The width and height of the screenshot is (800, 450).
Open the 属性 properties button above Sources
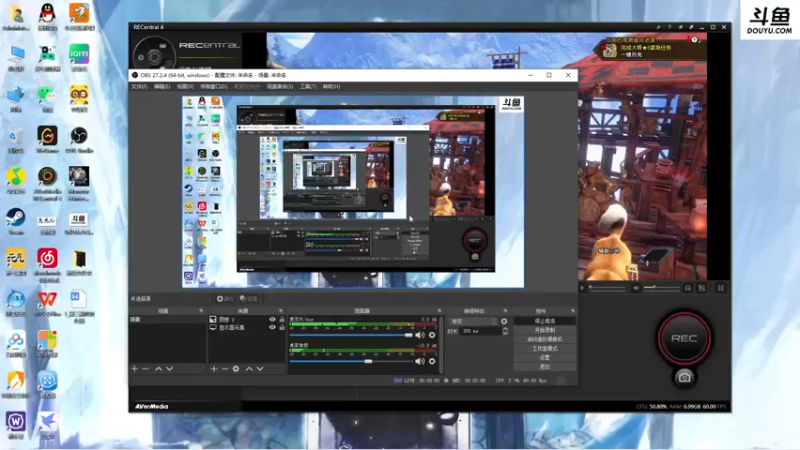coord(225,299)
